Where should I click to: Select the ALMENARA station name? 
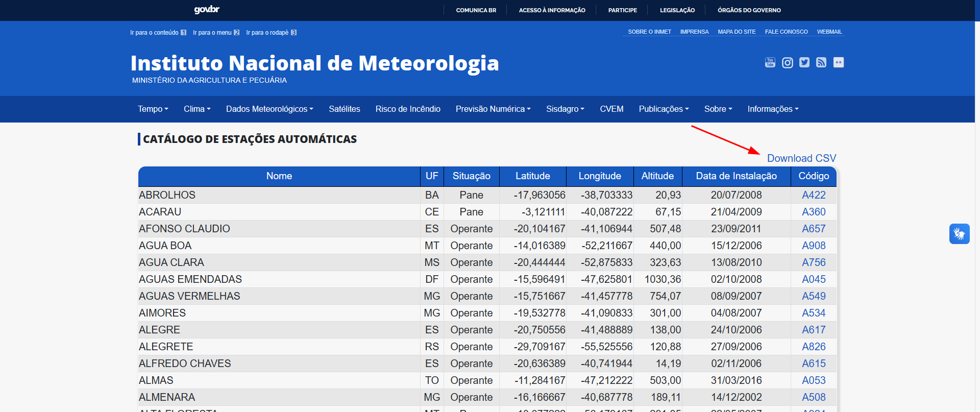pos(167,397)
